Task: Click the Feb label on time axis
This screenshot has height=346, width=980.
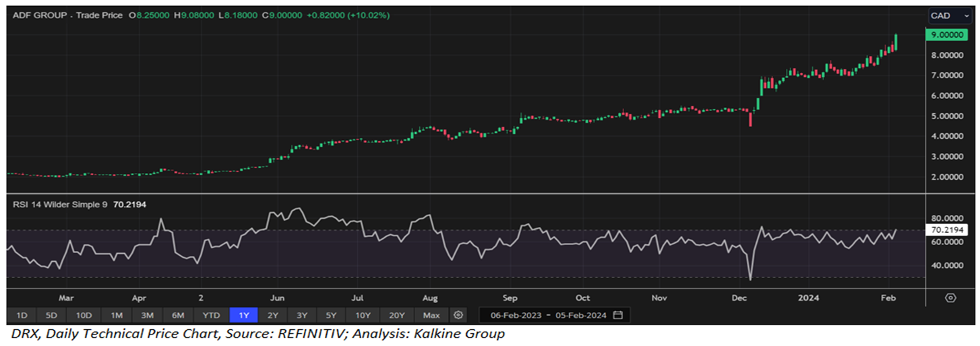Action: coord(888,298)
